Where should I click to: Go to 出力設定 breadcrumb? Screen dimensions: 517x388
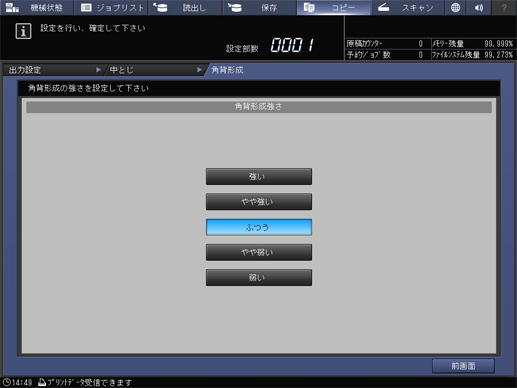(53, 70)
